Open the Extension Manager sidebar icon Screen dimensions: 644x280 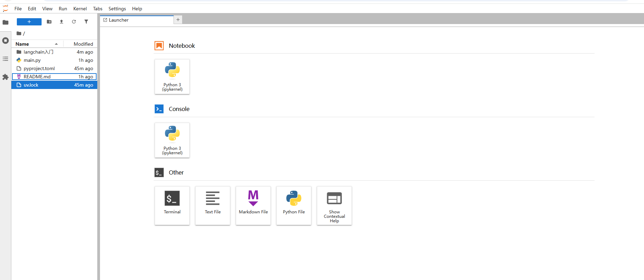click(x=5, y=77)
